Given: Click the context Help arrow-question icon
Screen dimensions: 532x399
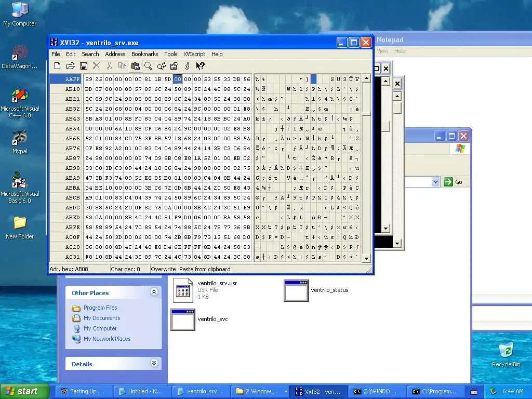Looking at the screenshot, I should pyautogui.click(x=200, y=66).
